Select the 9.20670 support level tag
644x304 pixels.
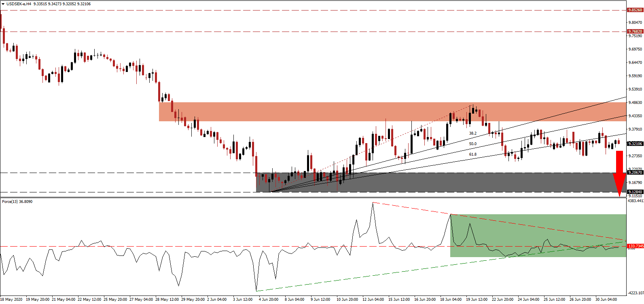pos(635,173)
